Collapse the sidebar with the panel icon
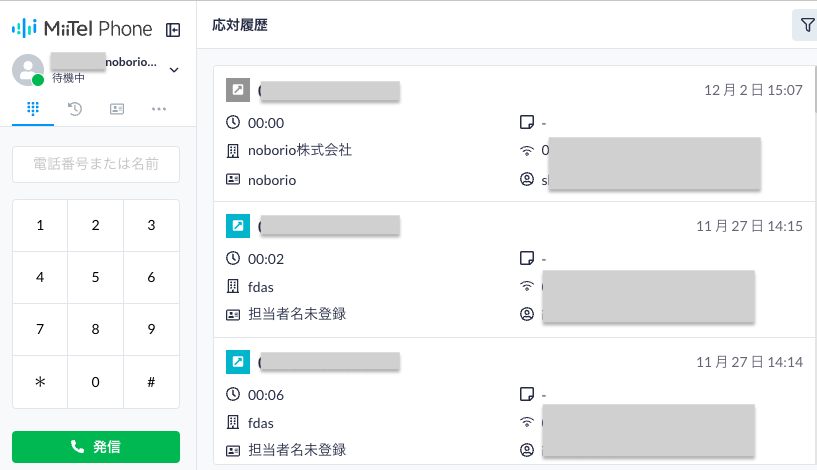Screen dimensions: 817x470 [x=173, y=30]
